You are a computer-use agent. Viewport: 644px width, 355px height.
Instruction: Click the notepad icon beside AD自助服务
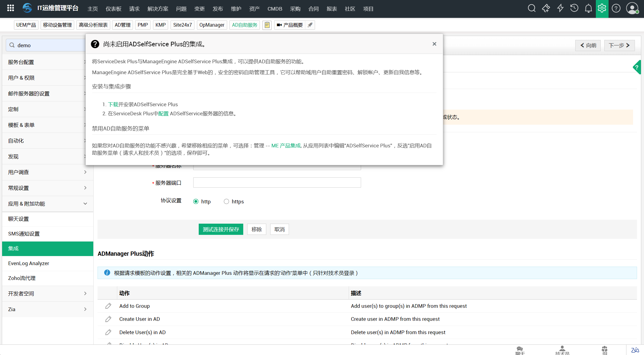(x=267, y=25)
